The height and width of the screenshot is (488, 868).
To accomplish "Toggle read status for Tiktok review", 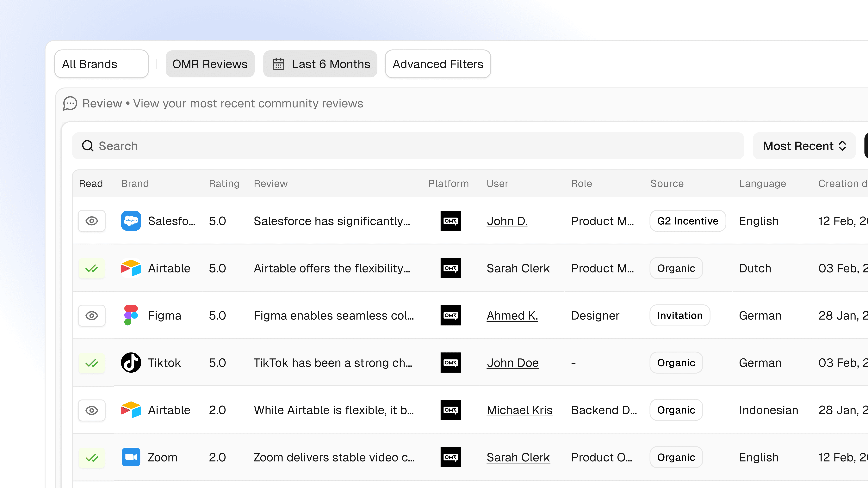I will 92,363.
